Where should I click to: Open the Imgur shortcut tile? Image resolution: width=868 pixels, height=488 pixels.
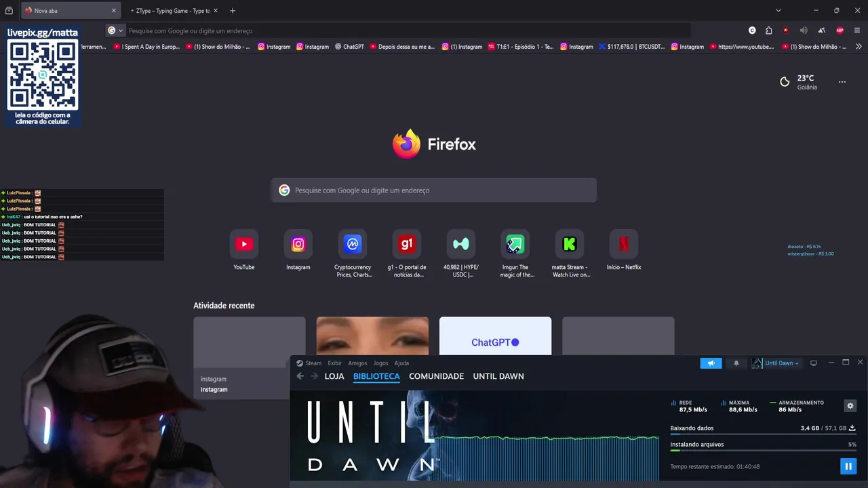515,253
